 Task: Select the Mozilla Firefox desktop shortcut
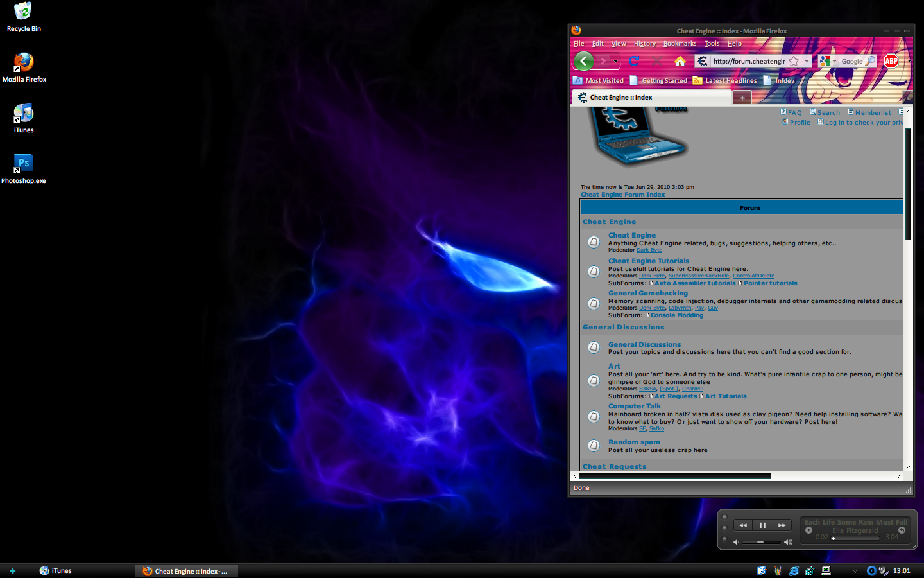point(24,67)
